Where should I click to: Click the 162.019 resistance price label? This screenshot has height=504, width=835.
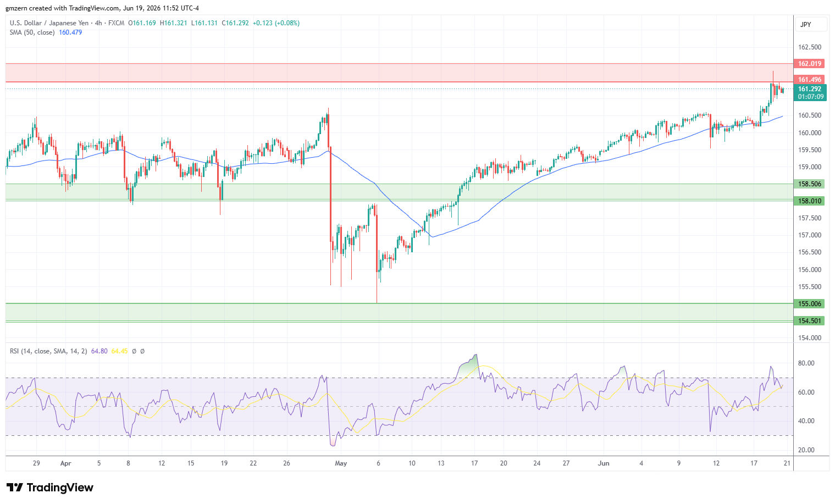pyautogui.click(x=810, y=64)
